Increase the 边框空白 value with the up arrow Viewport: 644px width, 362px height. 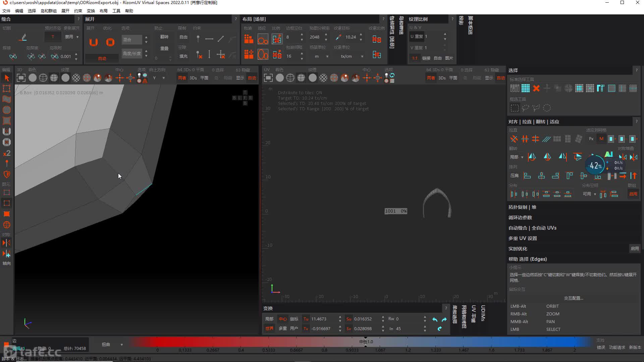tap(302, 35)
